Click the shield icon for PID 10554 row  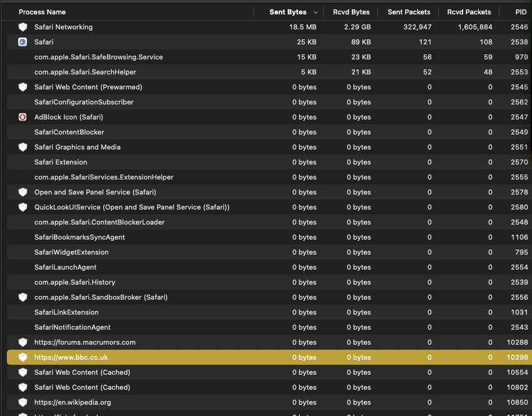(23, 372)
